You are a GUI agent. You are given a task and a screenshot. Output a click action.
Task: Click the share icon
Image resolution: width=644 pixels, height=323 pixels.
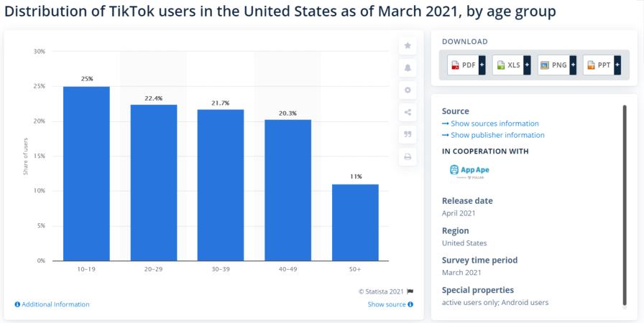click(408, 112)
